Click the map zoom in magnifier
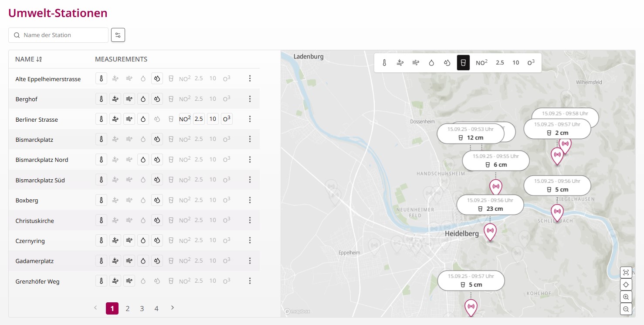644x325 pixels. [626, 297]
